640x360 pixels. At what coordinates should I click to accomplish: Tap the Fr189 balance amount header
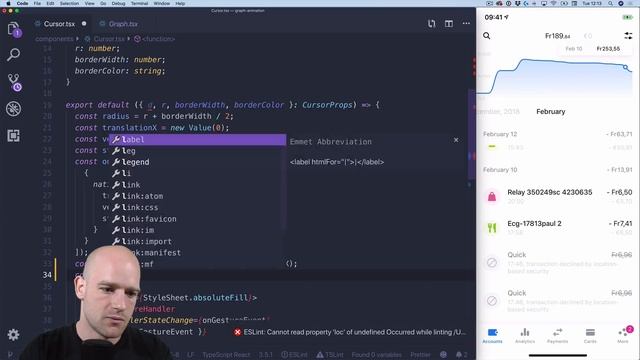coord(558,36)
